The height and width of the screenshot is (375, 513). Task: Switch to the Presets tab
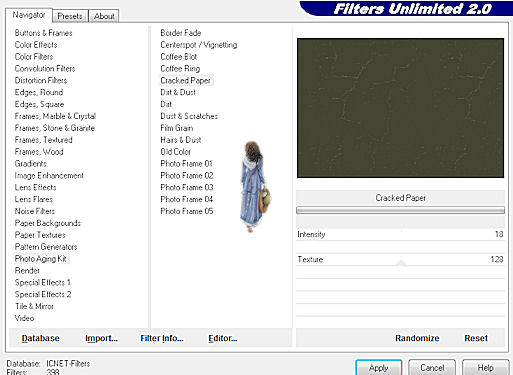[70, 16]
